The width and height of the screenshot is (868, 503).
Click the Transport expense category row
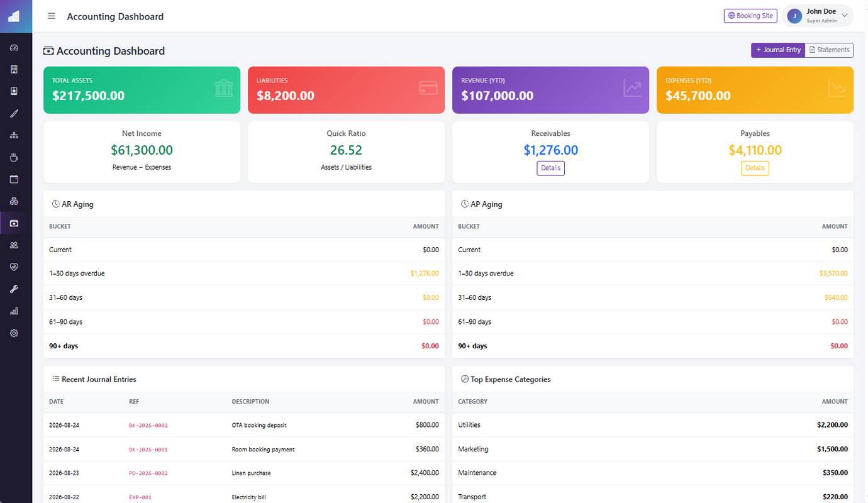click(653, 494)
